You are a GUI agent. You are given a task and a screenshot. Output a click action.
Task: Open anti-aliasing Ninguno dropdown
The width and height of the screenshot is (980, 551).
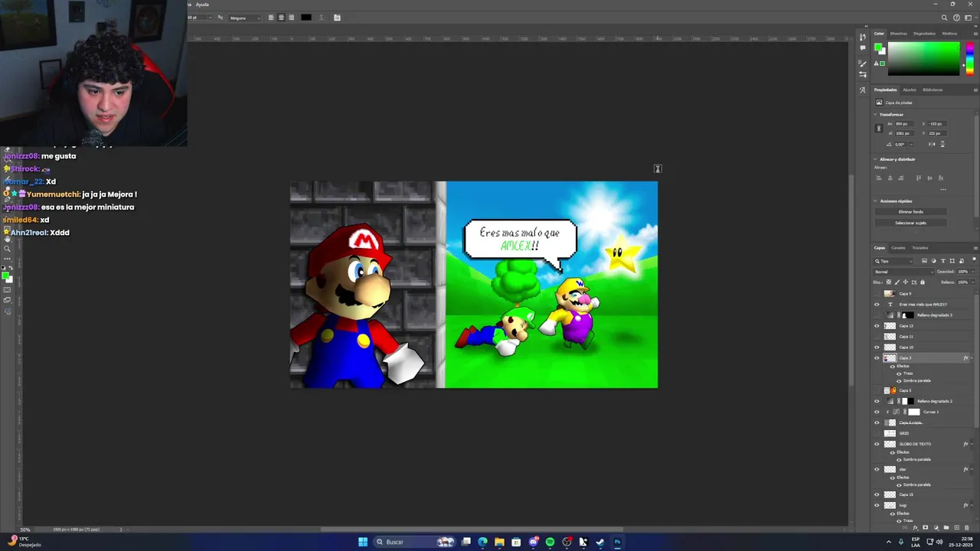[244, 18]
